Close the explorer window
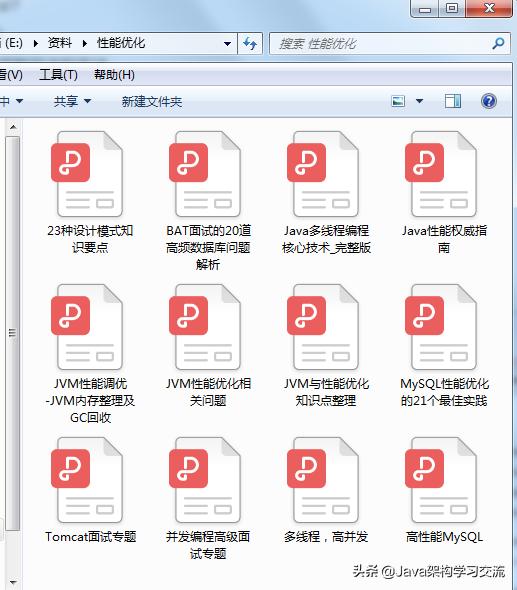517x590 pixels. coord(489,8)
